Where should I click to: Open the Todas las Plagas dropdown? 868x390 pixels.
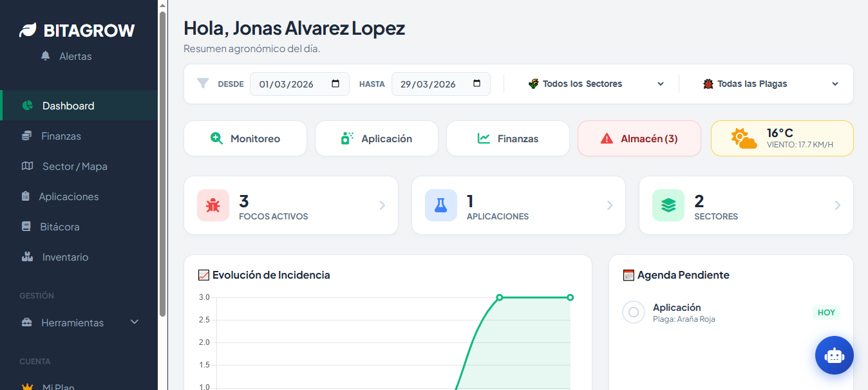[x=770, y=84]
